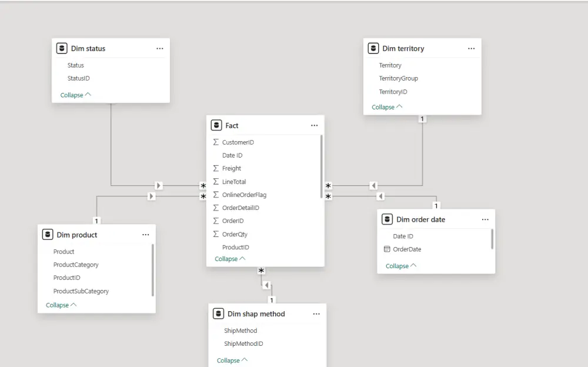Open the options menu for Fact table
588x367 pixels.
(x=314, y=125)
